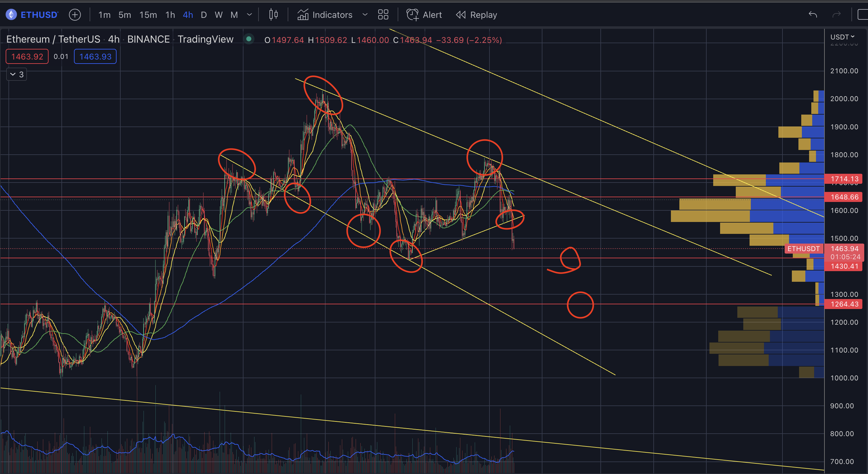Select the D daily timeframe
The width and height of the screenshot is (868, 474).
point(203,15)
